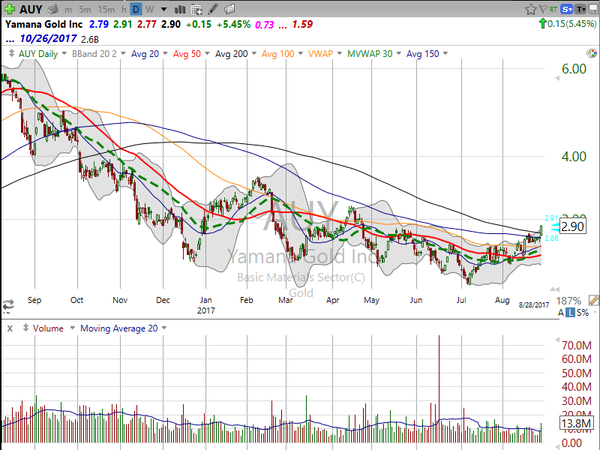Expand Avg 200 dropdown arrow

point(254,54)
